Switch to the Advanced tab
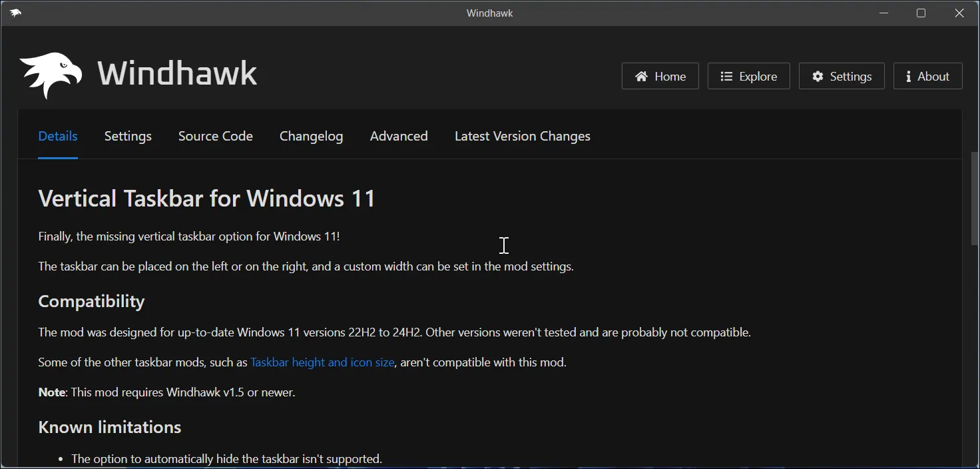Screen dimensions: 980x469 coord(399,136)
